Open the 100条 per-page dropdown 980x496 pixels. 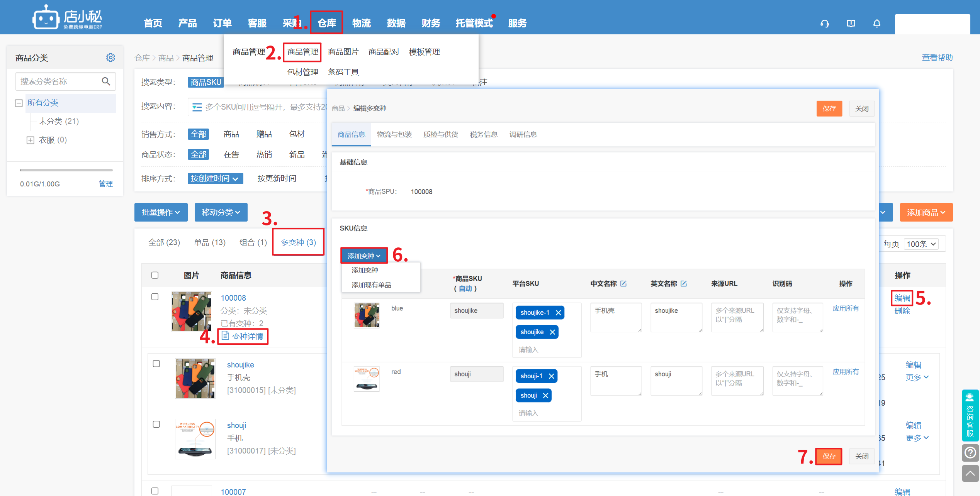921,244
